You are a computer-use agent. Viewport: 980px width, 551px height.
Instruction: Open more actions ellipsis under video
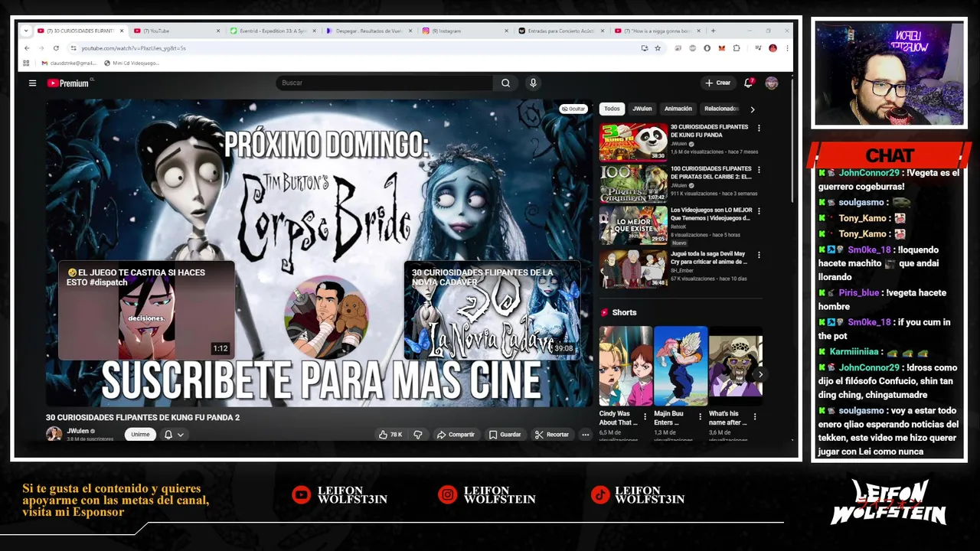(585, 435)
